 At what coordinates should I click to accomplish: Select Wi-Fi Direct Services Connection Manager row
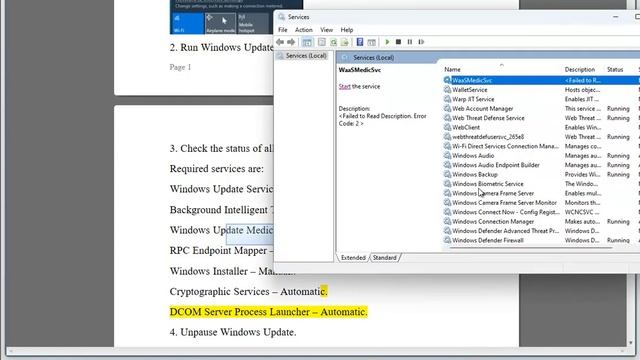[541, 146]
